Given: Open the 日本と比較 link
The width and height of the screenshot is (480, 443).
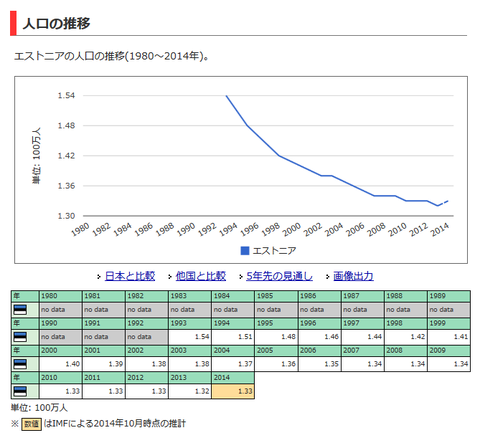Looking at the screenshot, I should click(130, 276).
